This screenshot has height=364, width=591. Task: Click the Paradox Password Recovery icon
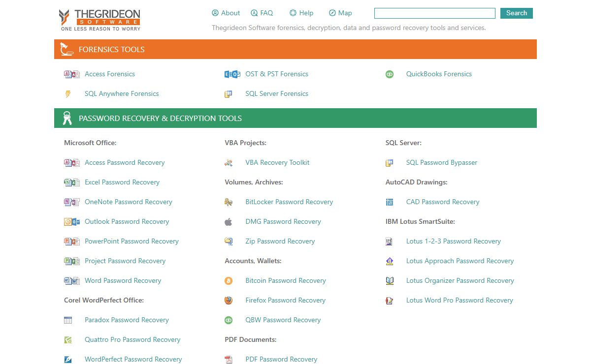pyautogui.click(x=68, y=320)
